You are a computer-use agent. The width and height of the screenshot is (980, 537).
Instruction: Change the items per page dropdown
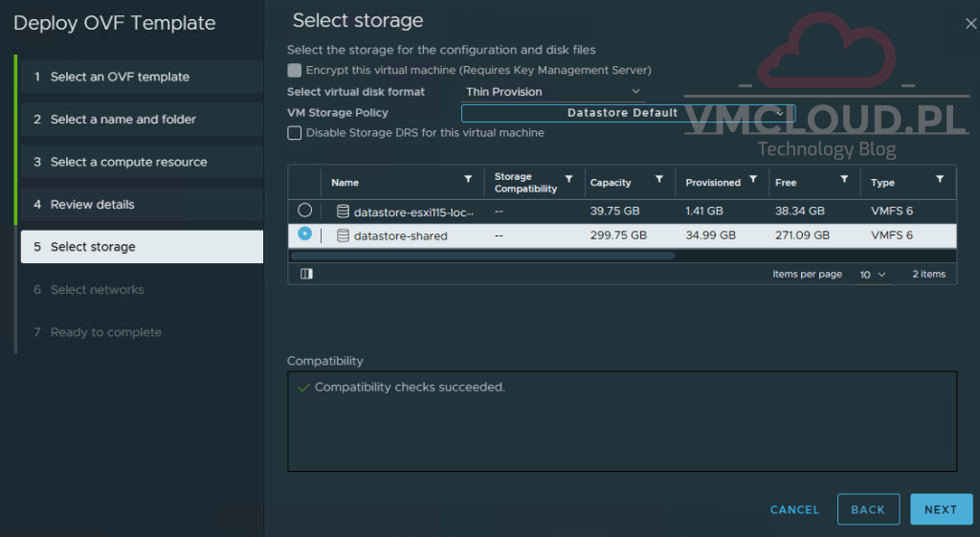tap(872, 275)
